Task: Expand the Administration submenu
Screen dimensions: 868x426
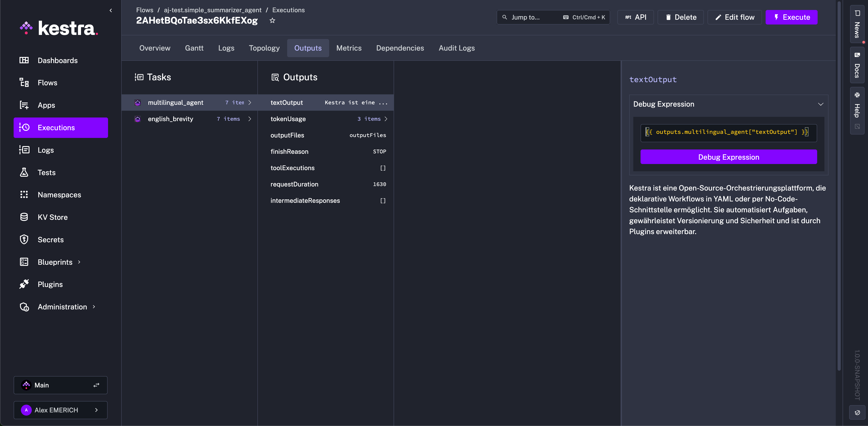Action: [94, 307]
